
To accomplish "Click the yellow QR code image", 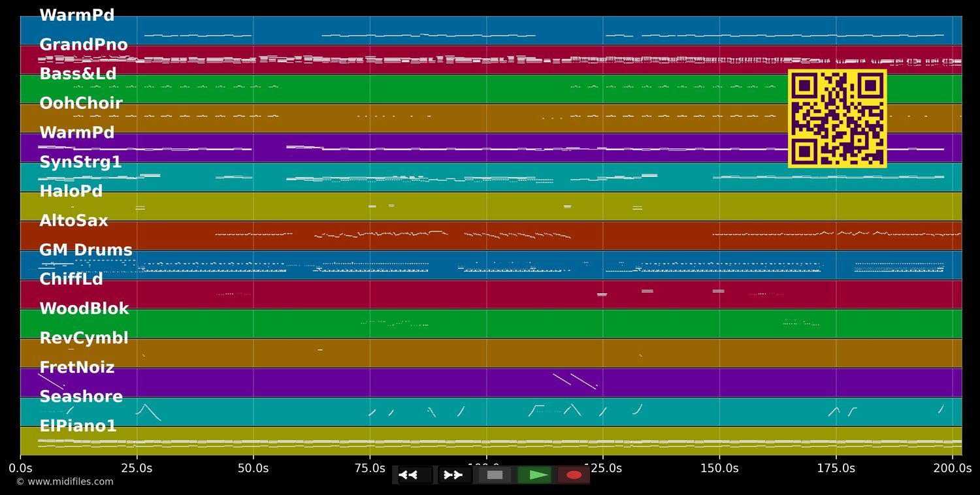I will [837, 119].
